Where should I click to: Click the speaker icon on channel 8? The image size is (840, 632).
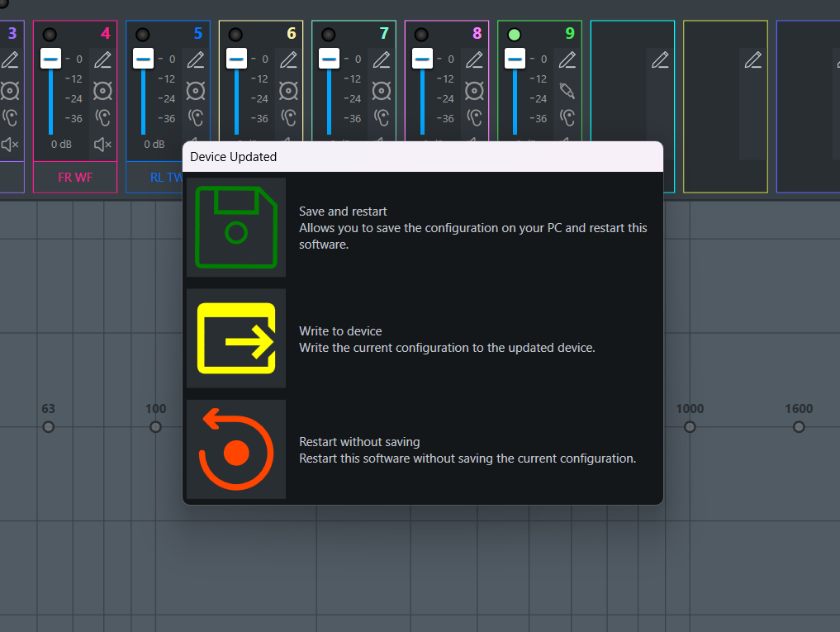click(x=474, y=91)
